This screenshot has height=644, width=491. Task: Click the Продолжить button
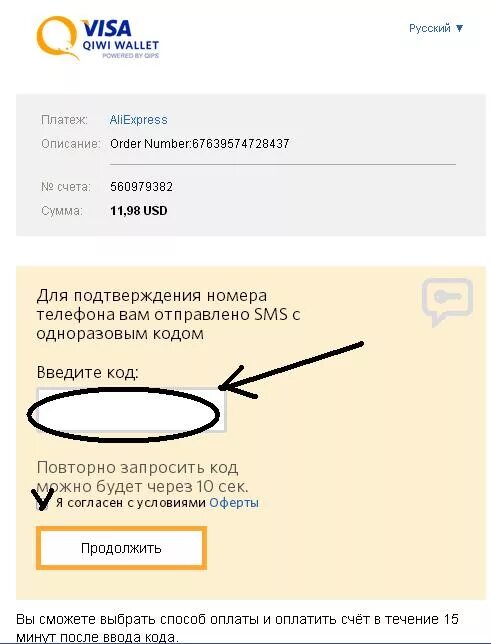pos(121,548)
